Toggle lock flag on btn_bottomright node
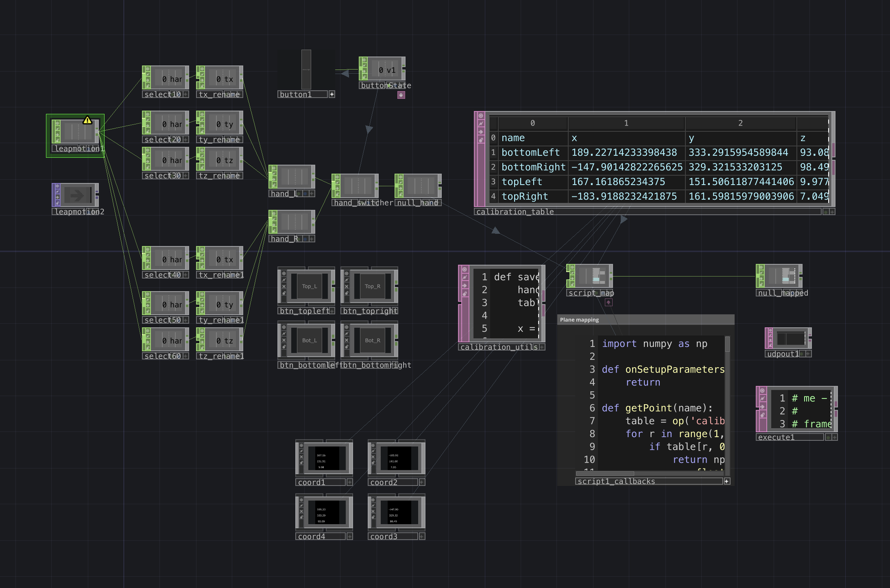 (x=347, y=347)
